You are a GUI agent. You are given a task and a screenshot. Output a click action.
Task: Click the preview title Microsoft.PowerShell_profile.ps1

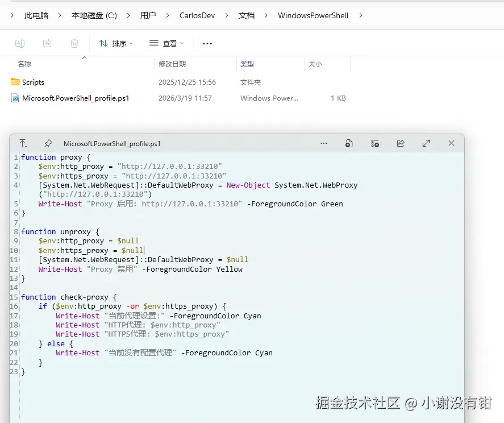click(112, 144)
